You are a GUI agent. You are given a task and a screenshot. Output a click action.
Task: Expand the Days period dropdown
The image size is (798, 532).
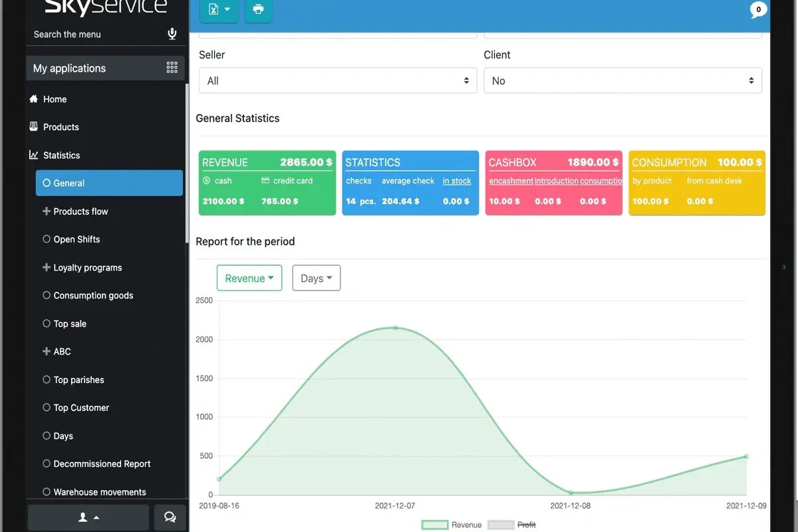click(x=317, y=278)
